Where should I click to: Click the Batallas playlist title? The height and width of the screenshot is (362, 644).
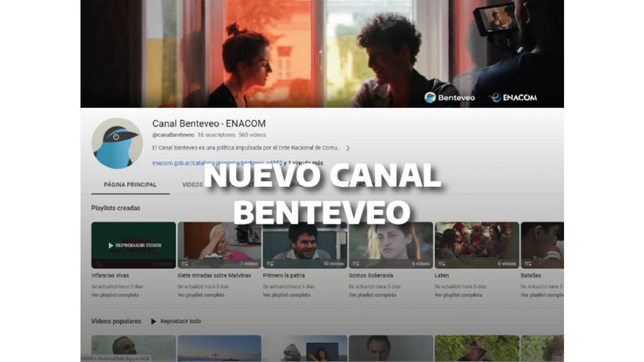[x=531, y=276]
